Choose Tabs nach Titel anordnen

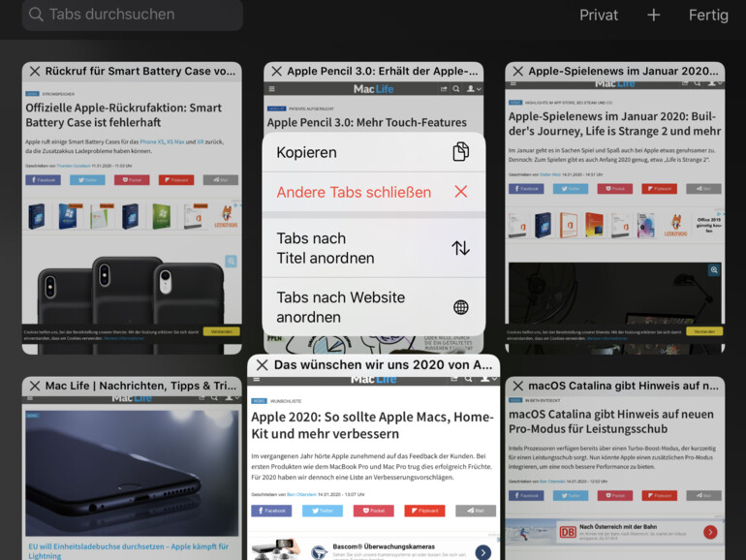pyautogui.click(x=373, y=248)
